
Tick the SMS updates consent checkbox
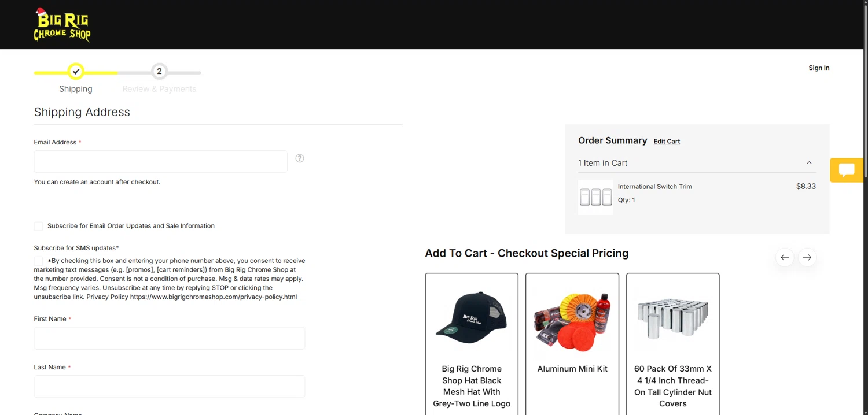38,261
